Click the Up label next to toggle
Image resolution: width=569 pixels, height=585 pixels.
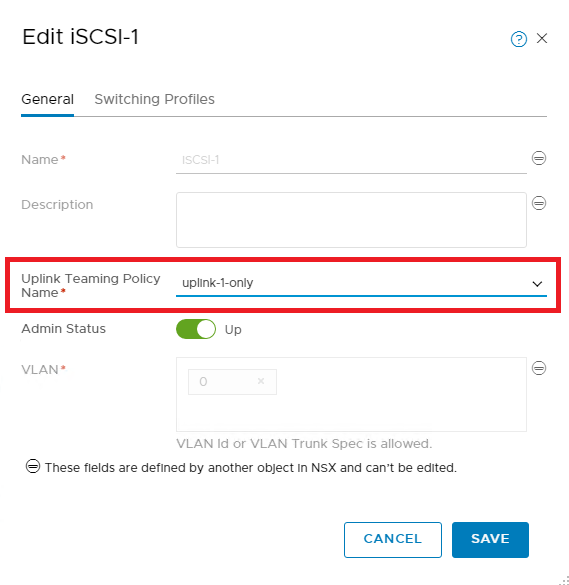point(233,330)
